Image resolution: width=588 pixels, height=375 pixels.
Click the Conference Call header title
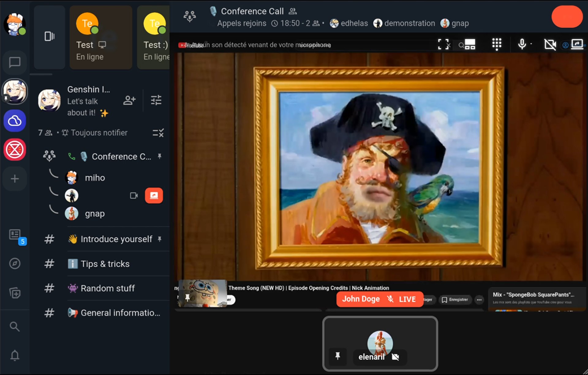[x=252, y=11]
